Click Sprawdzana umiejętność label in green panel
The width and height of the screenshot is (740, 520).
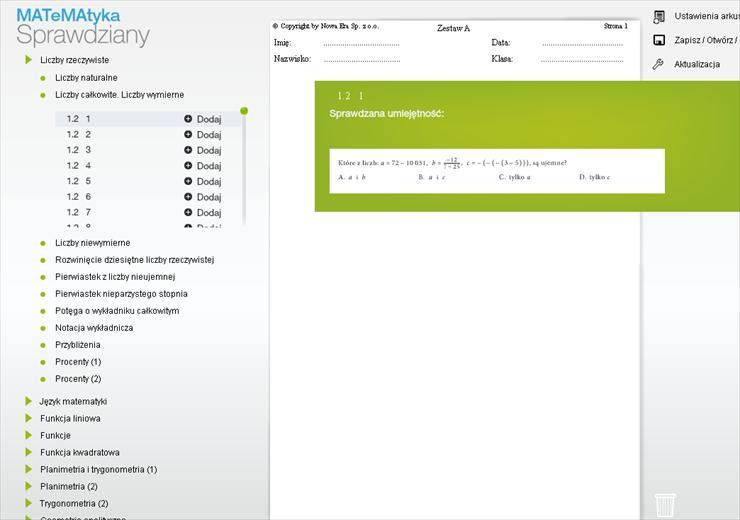point(387,114)
